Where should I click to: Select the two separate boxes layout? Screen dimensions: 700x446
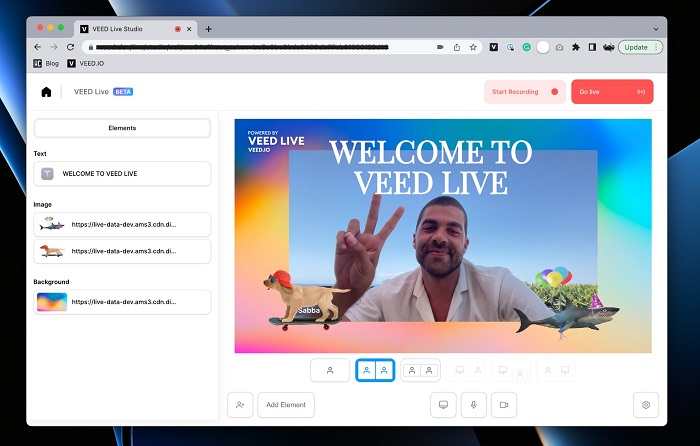point(421,370)
